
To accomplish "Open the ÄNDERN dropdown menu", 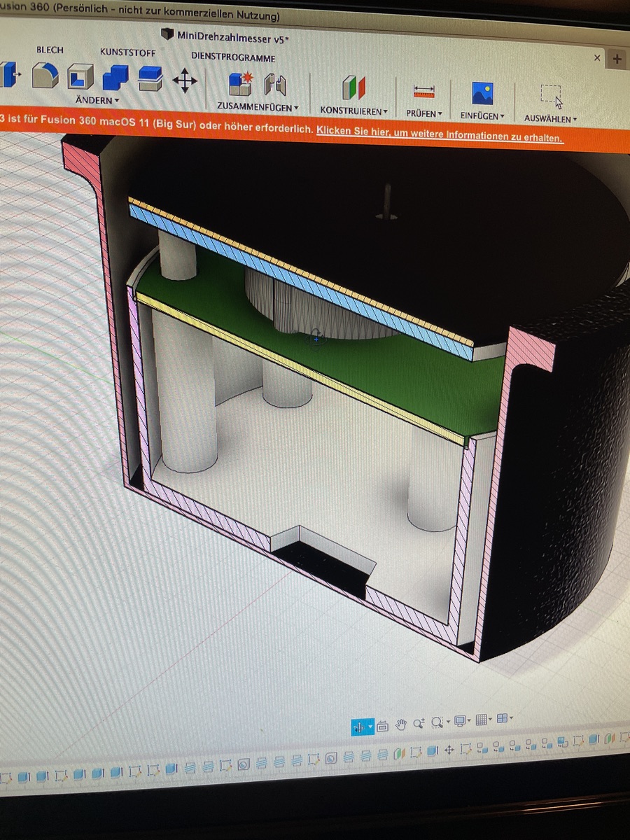I will click(97, 101).
